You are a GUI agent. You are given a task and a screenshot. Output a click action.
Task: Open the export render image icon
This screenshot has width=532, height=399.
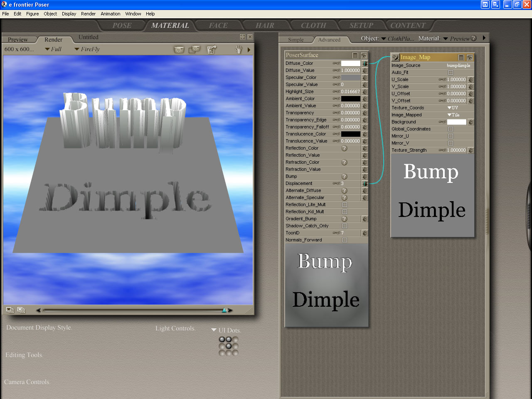pos(212,49)
